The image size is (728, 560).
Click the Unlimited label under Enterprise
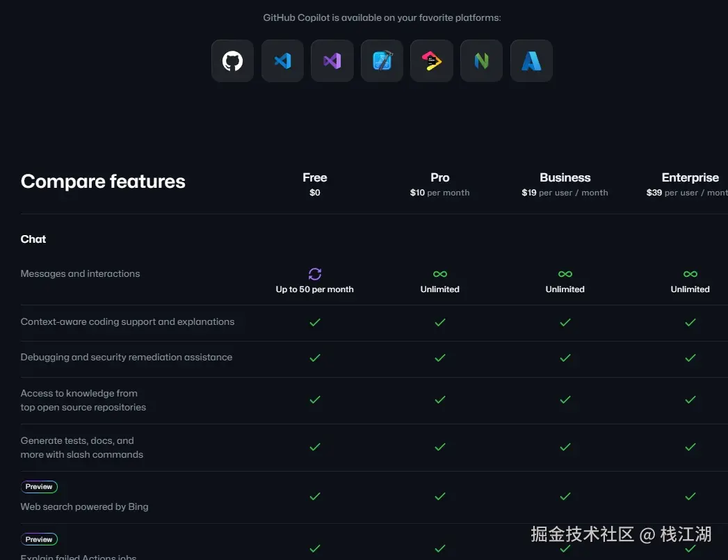tap(690, 289)
